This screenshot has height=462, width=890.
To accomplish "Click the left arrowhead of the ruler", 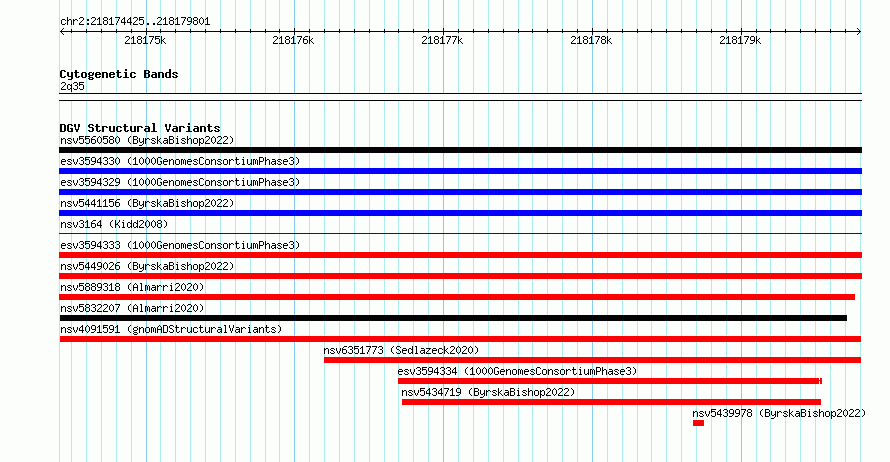I will pyautogui.click(x=62, y=32).
